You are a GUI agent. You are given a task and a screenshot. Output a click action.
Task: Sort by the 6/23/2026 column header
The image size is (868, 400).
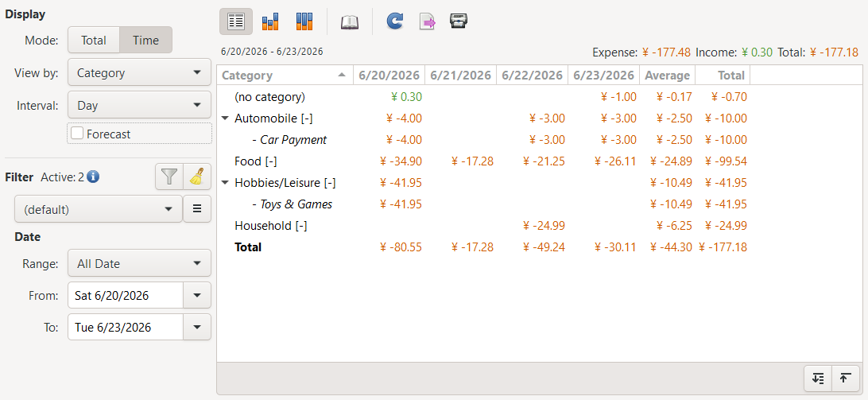coord(603,76)
